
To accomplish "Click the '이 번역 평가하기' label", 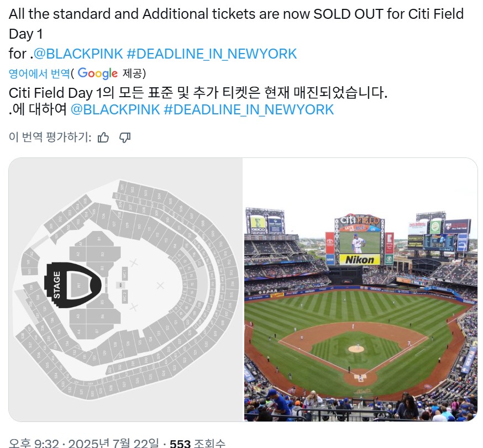I will coord(50,137).
